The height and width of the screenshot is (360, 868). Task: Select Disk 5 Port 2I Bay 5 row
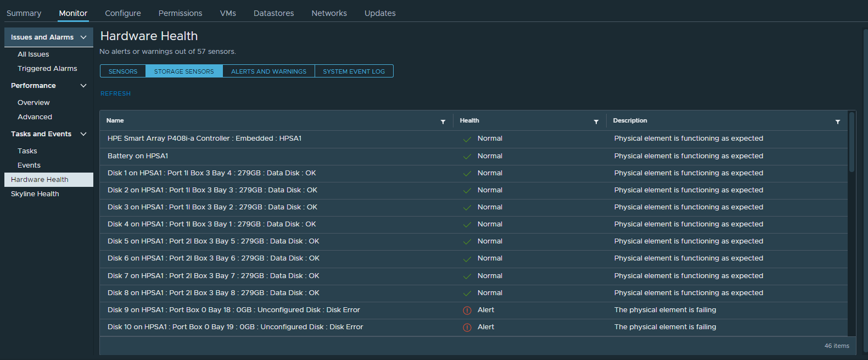pyautogui.click(x=474, y=242)
